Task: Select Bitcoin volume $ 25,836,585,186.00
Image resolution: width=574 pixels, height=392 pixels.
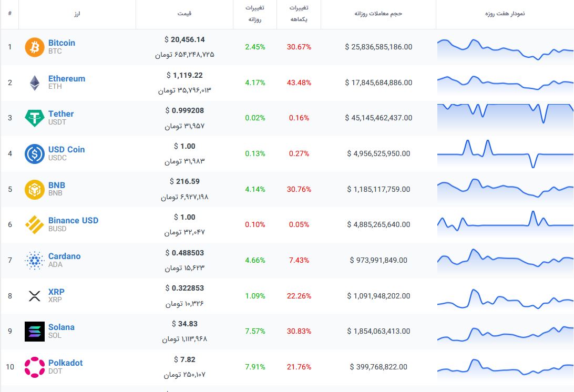Action: (378, 47)
